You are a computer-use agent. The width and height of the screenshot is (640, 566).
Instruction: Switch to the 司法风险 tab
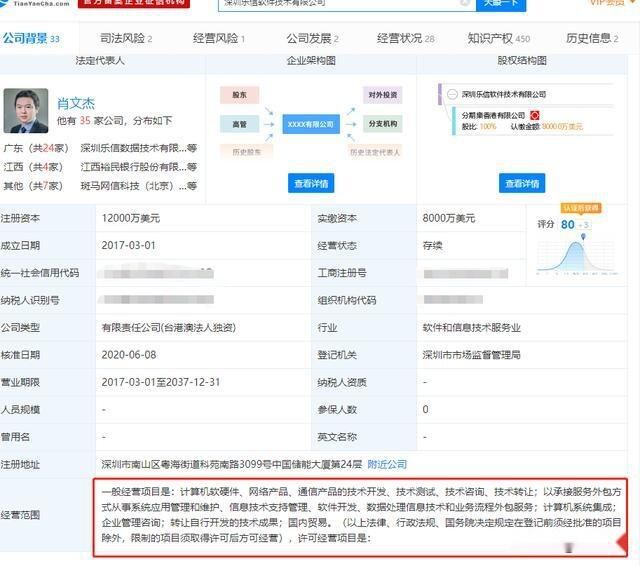126,39
